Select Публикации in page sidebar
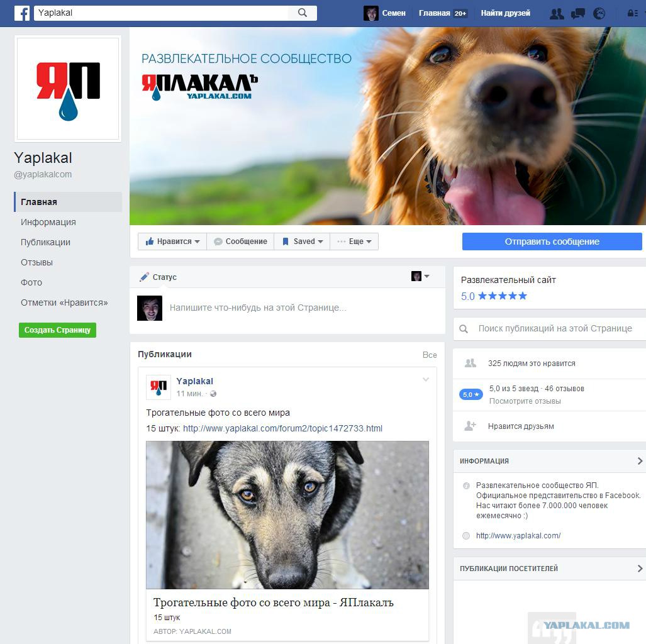Screen dimensions: 646x644 (45, 242)
